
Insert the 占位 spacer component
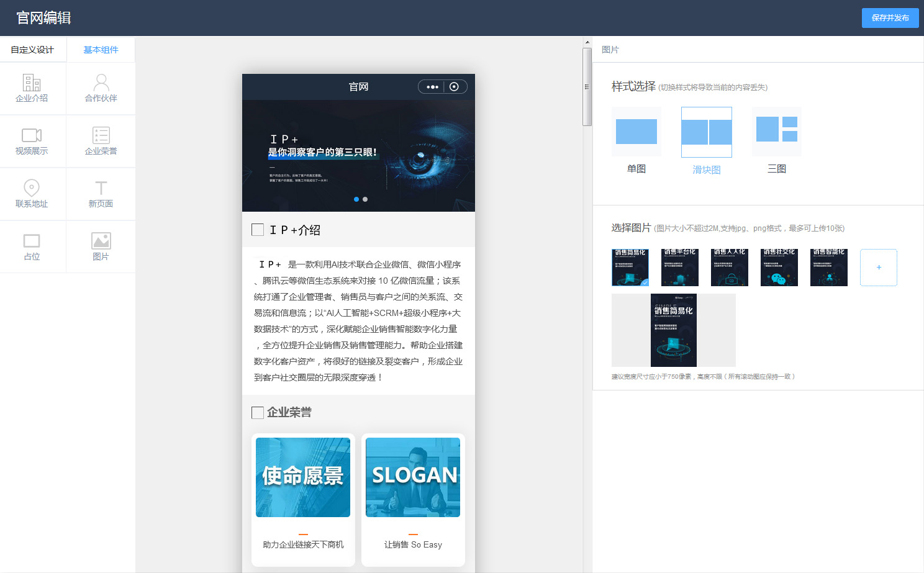32,246
